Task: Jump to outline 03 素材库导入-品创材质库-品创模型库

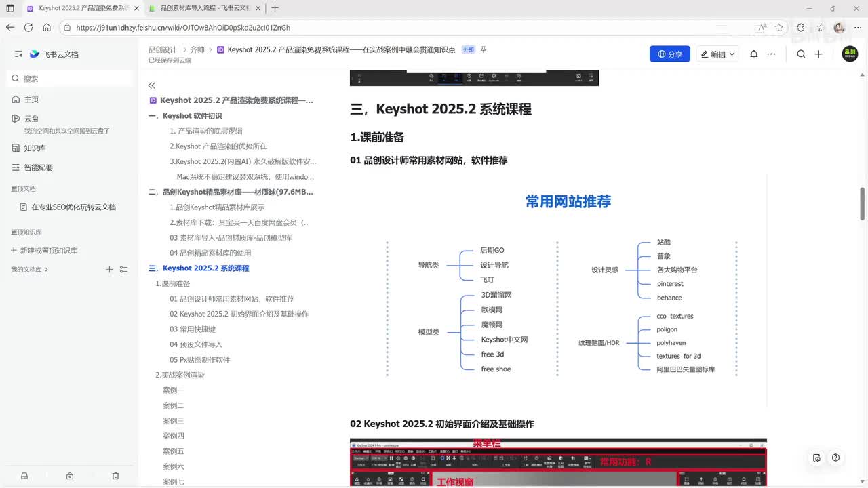Action: tap(231, 238)
